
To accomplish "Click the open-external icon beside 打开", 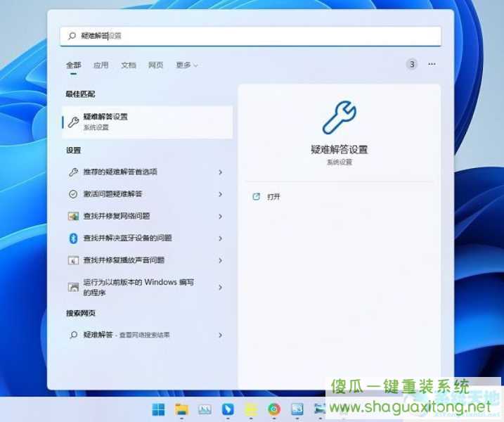I will (256, 196).
